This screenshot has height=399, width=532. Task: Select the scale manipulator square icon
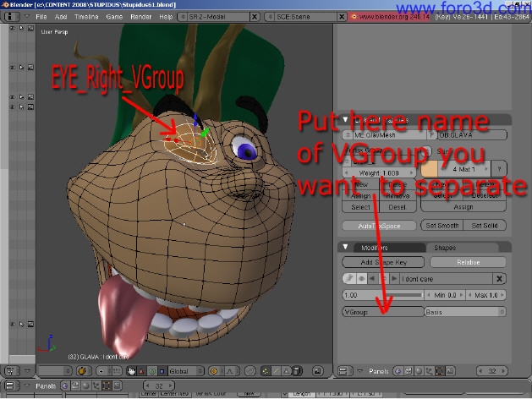point(162,371)
